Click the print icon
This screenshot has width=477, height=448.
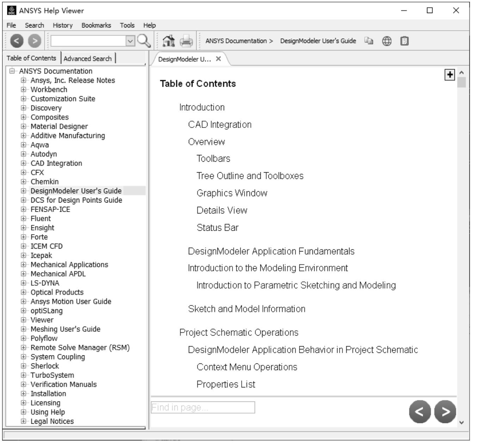[186, 41]
